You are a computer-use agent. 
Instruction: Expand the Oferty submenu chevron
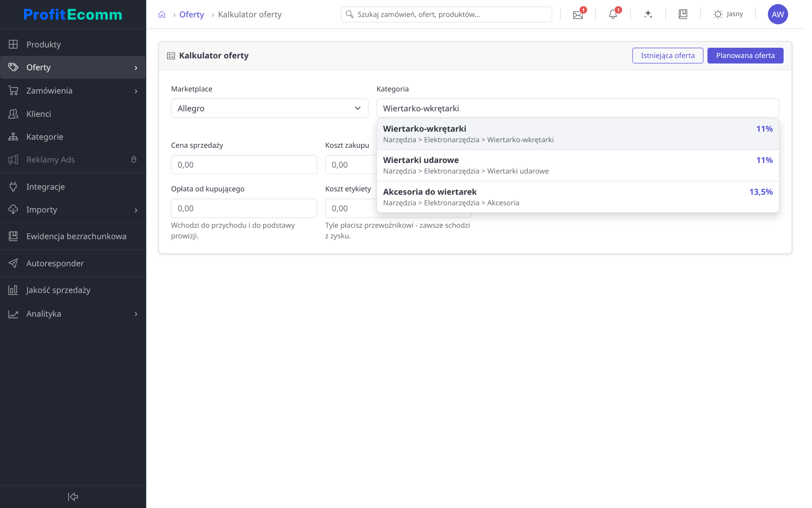[136, 68]
